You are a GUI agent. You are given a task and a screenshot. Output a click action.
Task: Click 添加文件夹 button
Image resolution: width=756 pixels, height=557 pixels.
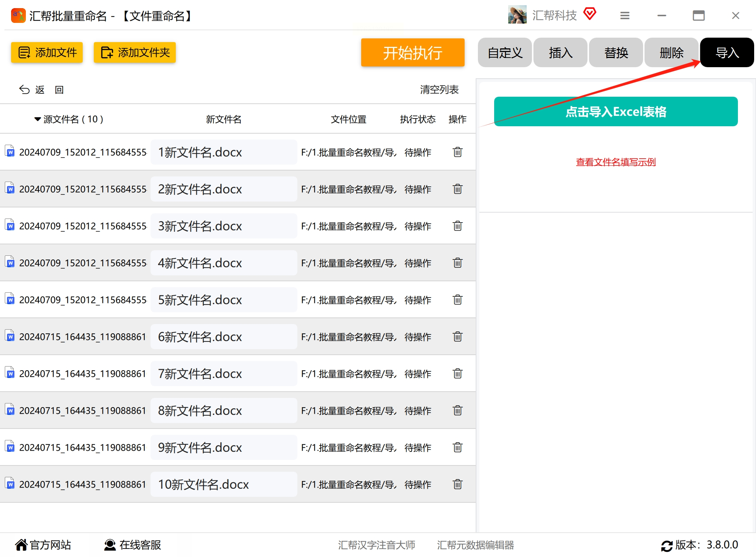[x=135, y=53]
